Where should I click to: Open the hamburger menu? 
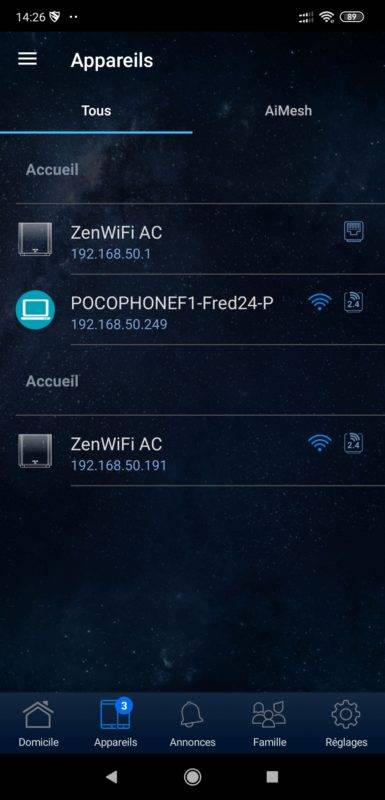pyautogui.click(x=27, y=59)
